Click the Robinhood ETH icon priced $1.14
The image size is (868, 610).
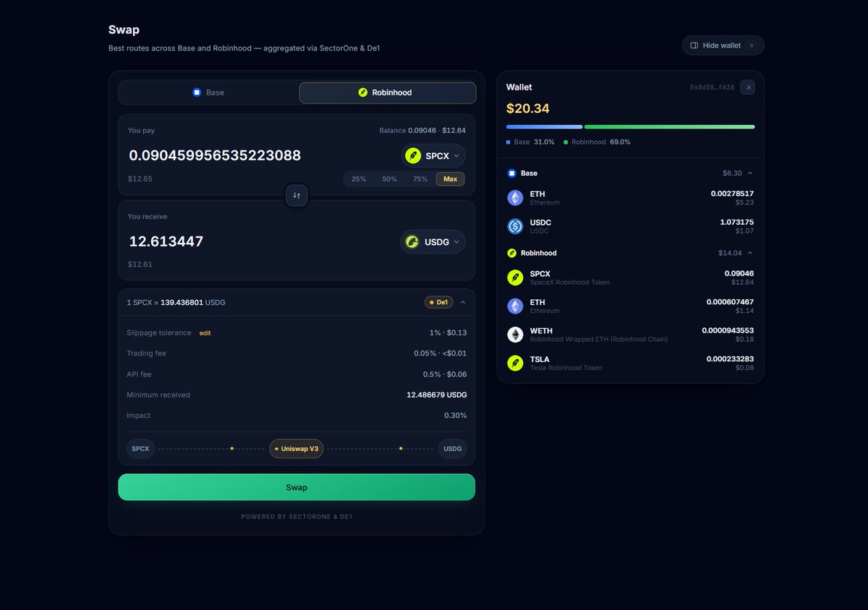(515, 306)
